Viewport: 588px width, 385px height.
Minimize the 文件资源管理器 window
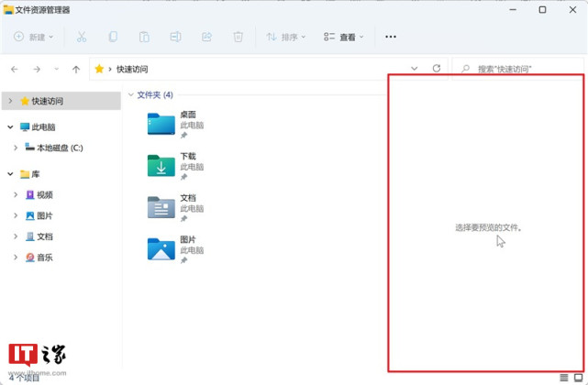pos(513,10)
